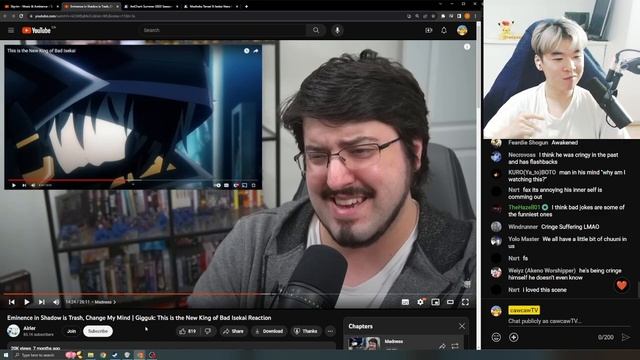640x360 pixels.
Task: Click the heart reaction in chat
Action: 622,285
